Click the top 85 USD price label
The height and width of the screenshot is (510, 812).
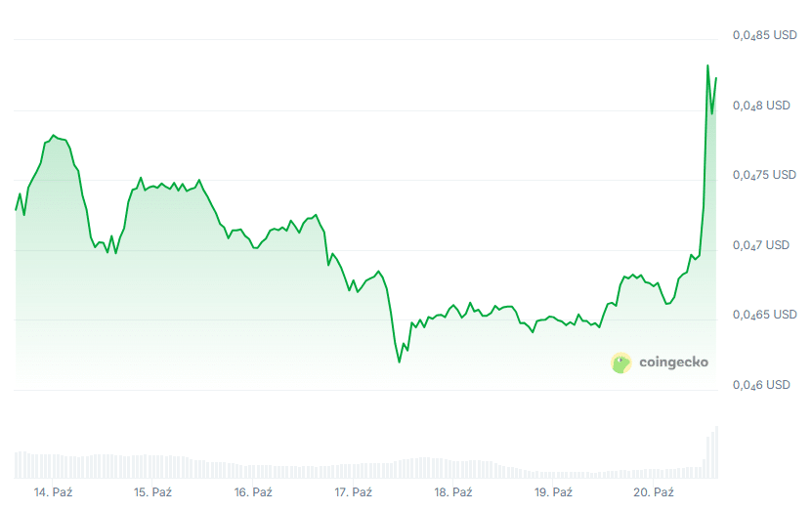pos(764,35)
